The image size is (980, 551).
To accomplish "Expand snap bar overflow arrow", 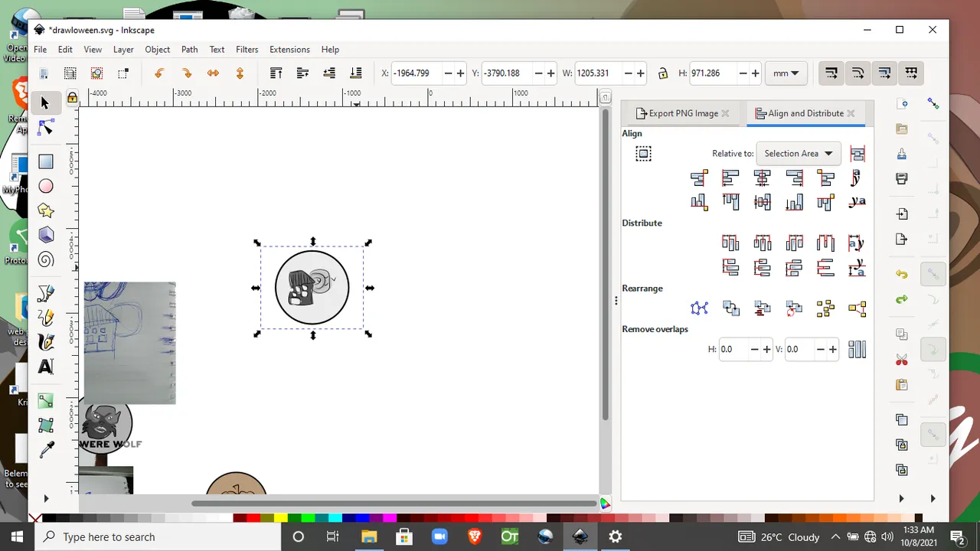I will pos(933,499).
